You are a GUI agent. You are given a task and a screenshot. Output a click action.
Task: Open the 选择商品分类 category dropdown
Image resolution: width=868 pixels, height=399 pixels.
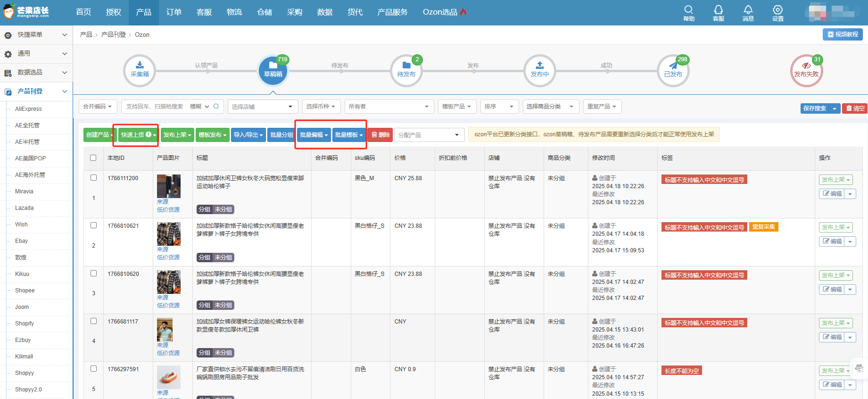[x=551, y=107]
